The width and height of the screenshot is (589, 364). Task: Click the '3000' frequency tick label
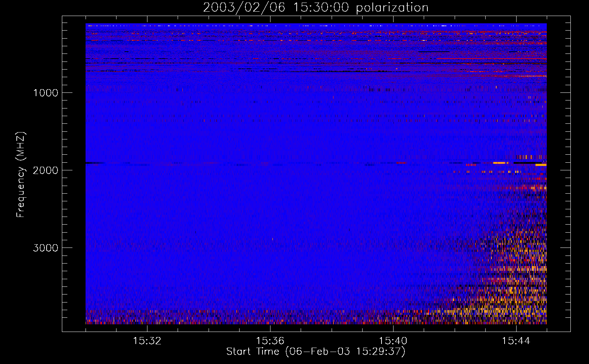[46, 248]
